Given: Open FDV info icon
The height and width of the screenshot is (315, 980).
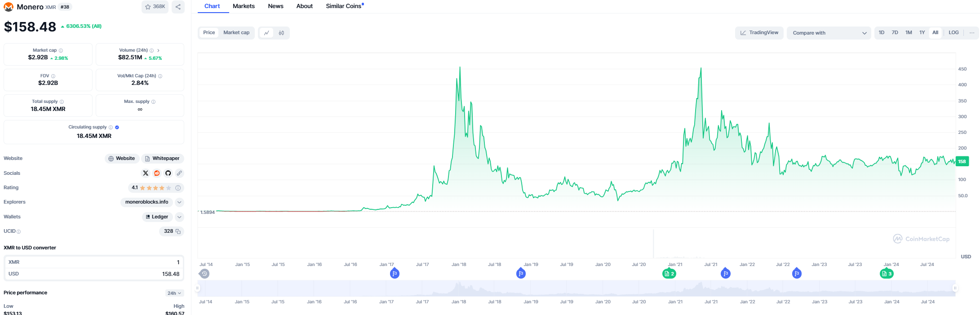Looking at the screenshot, I should (53, 76).
